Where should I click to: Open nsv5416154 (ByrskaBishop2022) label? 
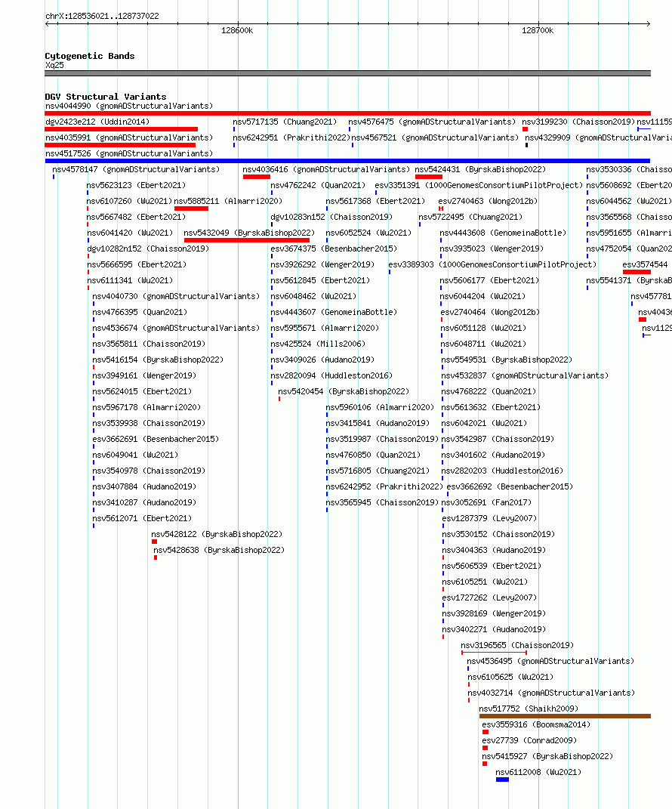coord(158,360)
